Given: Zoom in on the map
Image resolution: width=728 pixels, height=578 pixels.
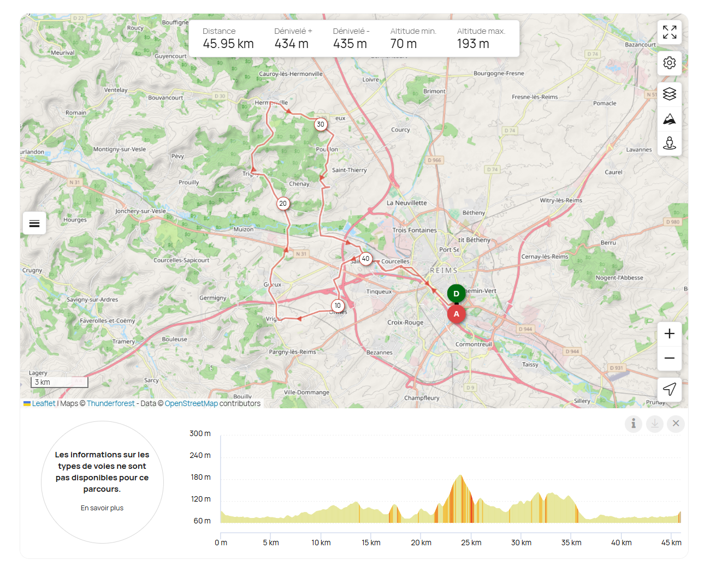Looking at the screenshot, I should [669, 333].
